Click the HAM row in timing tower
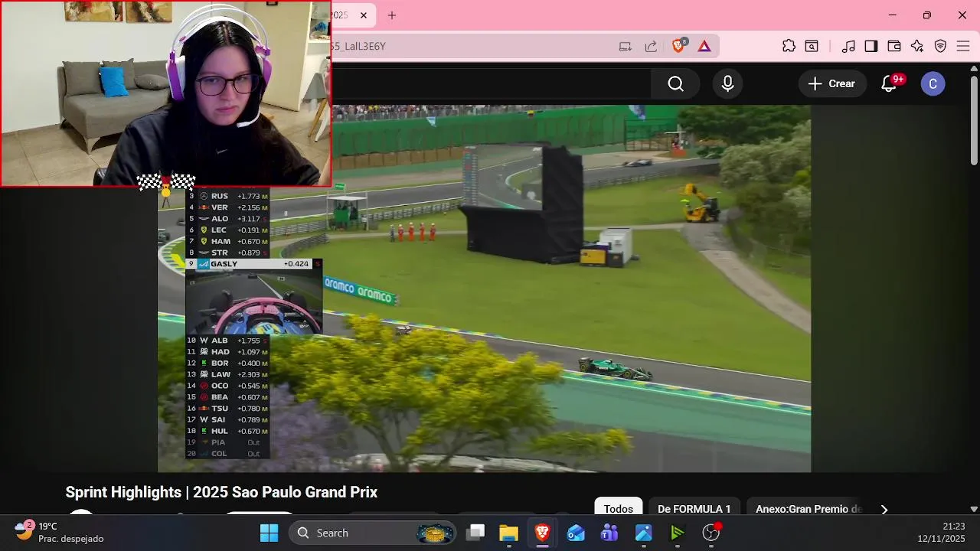 point(227,242)
